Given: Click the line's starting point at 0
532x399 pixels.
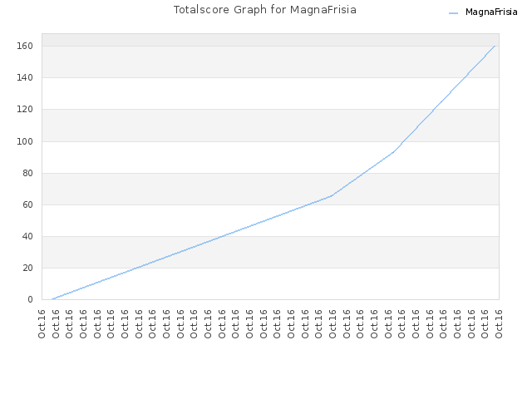Looking at the screenshot, I should pyautogui.click(x=52, y=299).
